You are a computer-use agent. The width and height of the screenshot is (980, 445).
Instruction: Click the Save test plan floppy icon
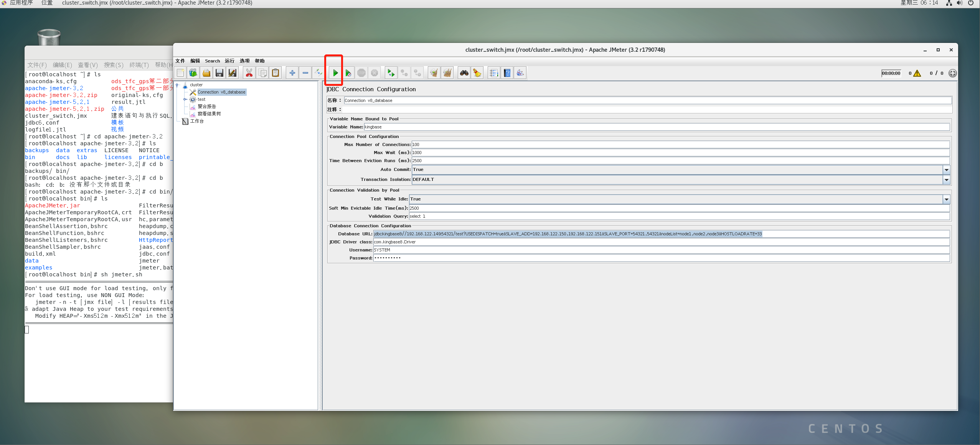[x=219, y=73]
